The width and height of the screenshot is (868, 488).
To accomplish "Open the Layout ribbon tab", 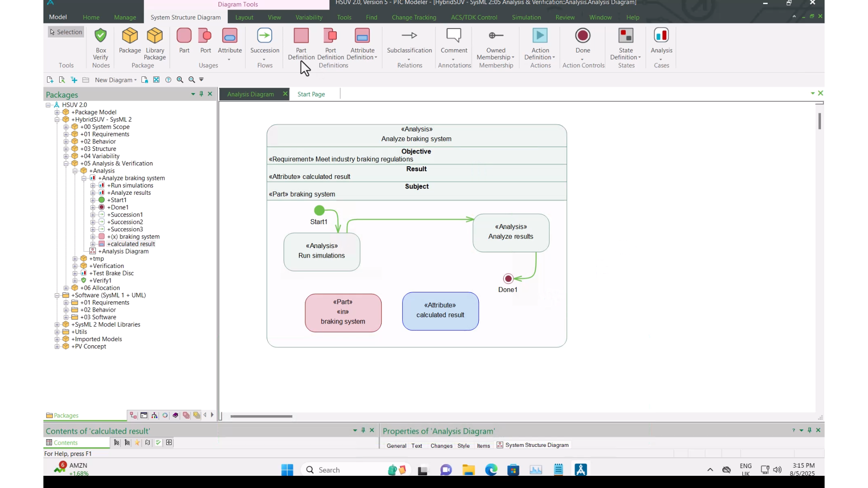I will (244, 17).
